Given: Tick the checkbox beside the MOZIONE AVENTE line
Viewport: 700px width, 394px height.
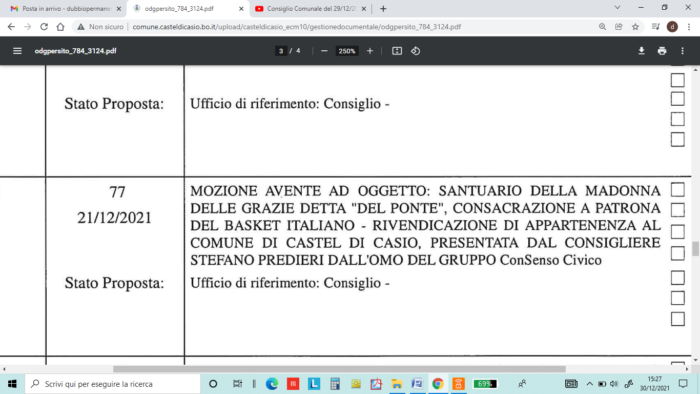Looking at the screenshot, I should click(x=678, y=190).
